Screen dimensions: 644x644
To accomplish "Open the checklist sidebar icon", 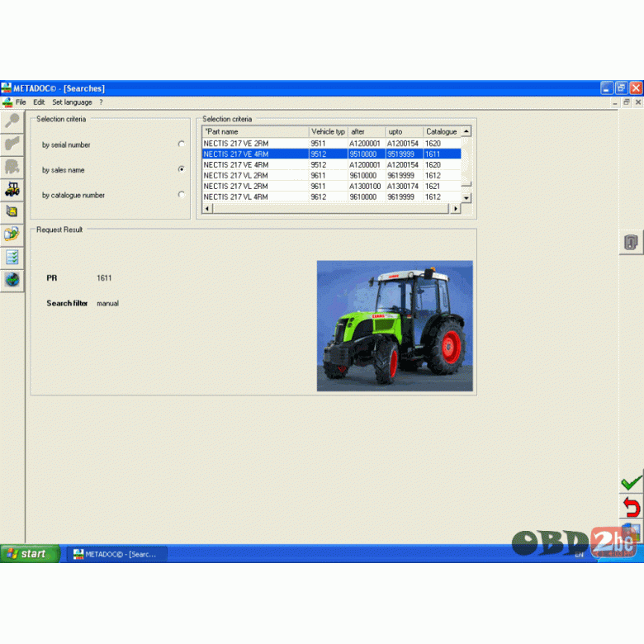I will pyautogui.click(x=12, y=258).
